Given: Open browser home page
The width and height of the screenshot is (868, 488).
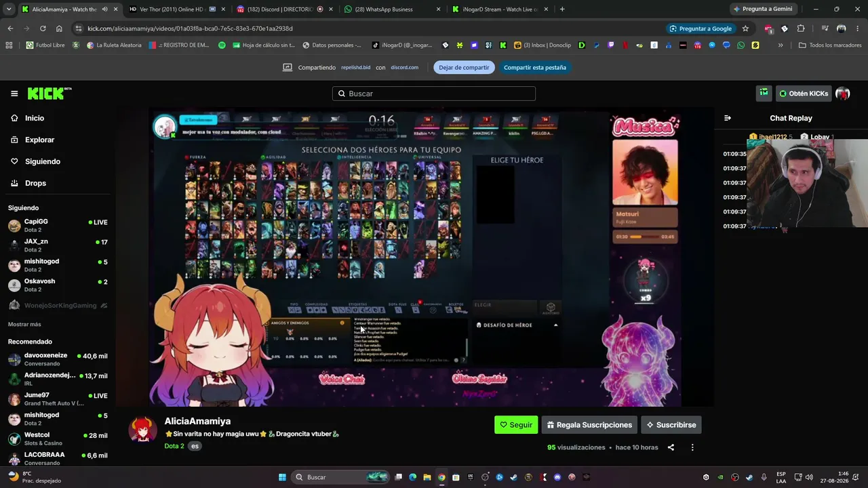Looking at the screenshot, I should point(59,28).
